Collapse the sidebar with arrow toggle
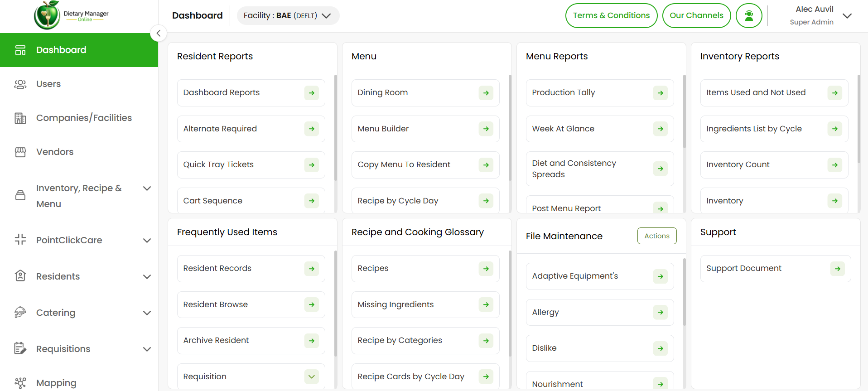The height and width of the screenshot is (391, 868). coord(159,33)
